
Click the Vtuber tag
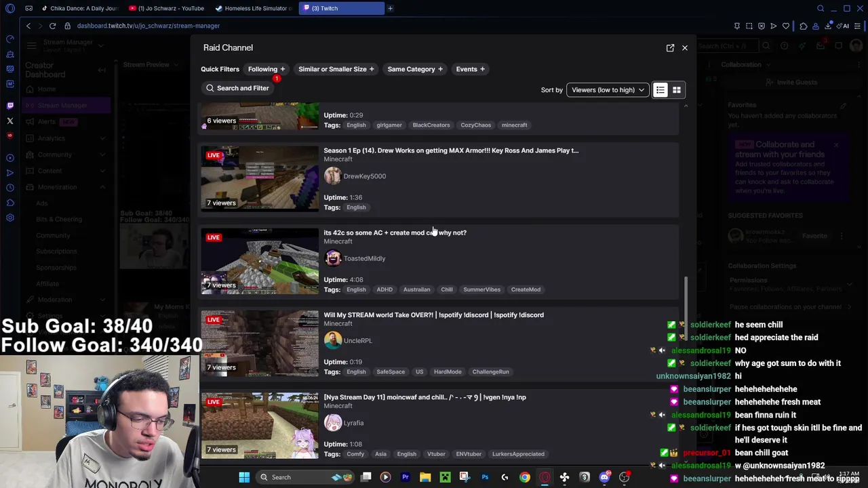(x=436, y=454)
